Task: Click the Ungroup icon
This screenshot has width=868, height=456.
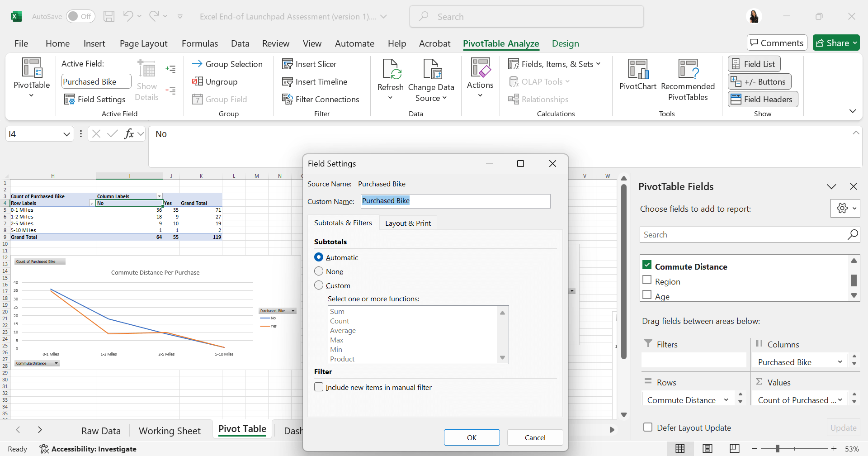Action: pyautogui.click(x=198, y=81)
